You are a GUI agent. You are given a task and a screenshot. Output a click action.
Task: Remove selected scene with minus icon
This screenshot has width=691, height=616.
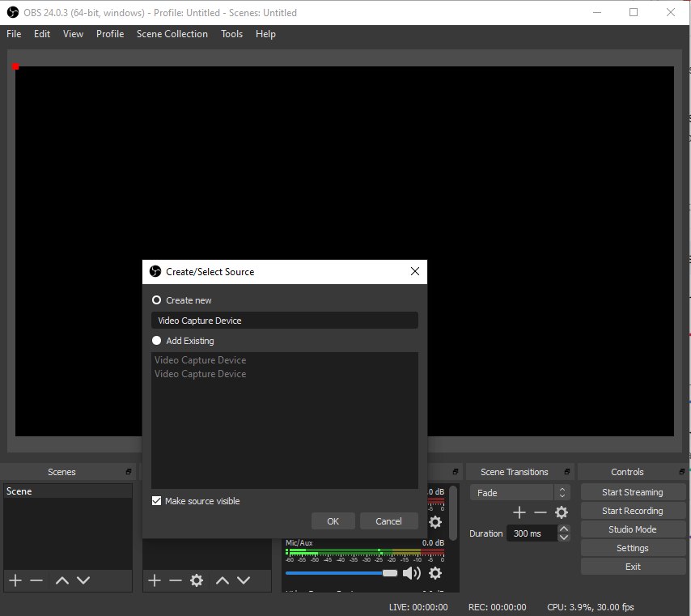[x=36, y=580]
